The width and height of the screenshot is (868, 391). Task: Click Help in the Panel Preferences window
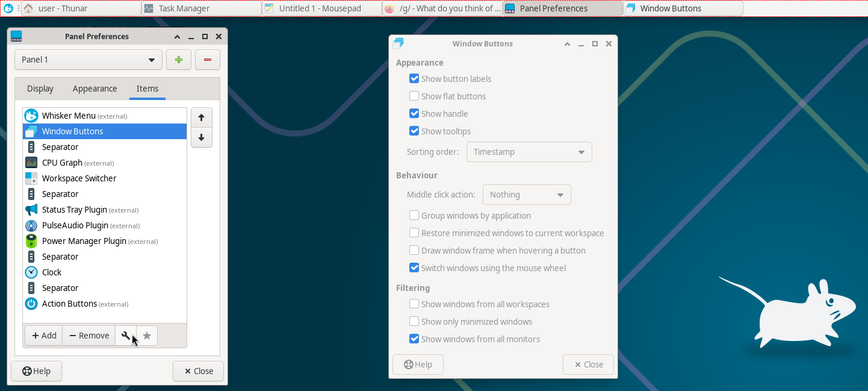coord(37,371)
